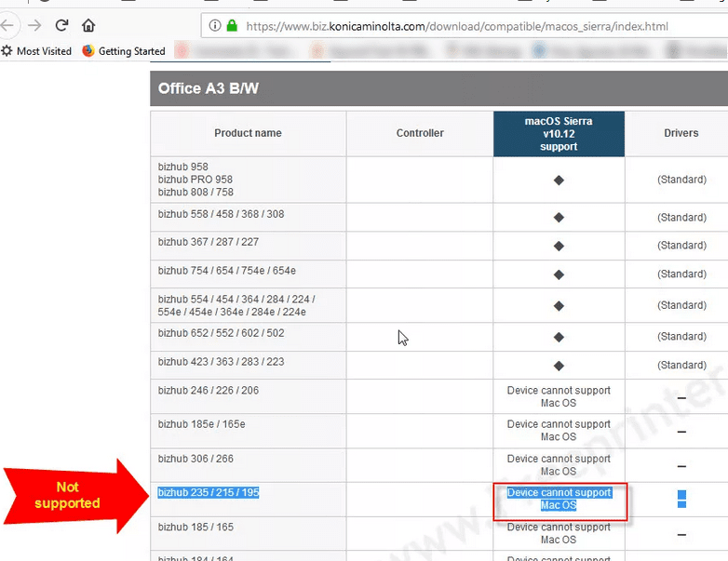Click support diamond for bizhub 367 row
The width and height of the screenshot is (728, 561).
point(559,246)
